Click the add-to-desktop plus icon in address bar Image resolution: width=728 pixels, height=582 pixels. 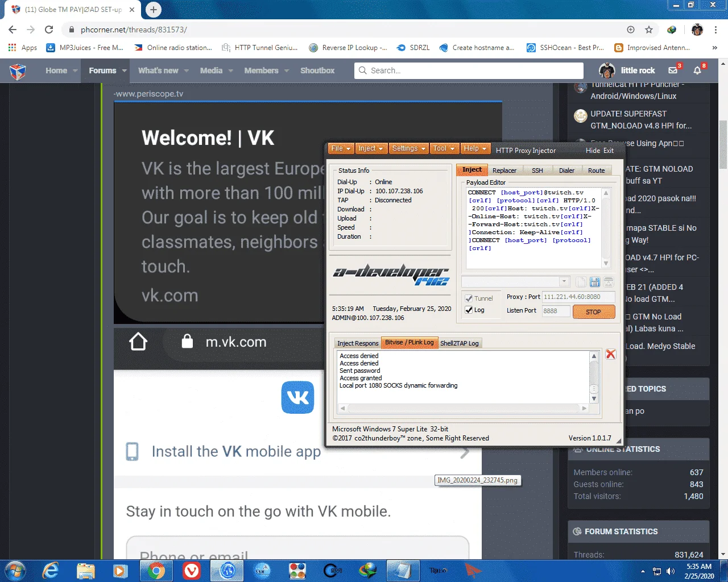[x=631, y=30]
